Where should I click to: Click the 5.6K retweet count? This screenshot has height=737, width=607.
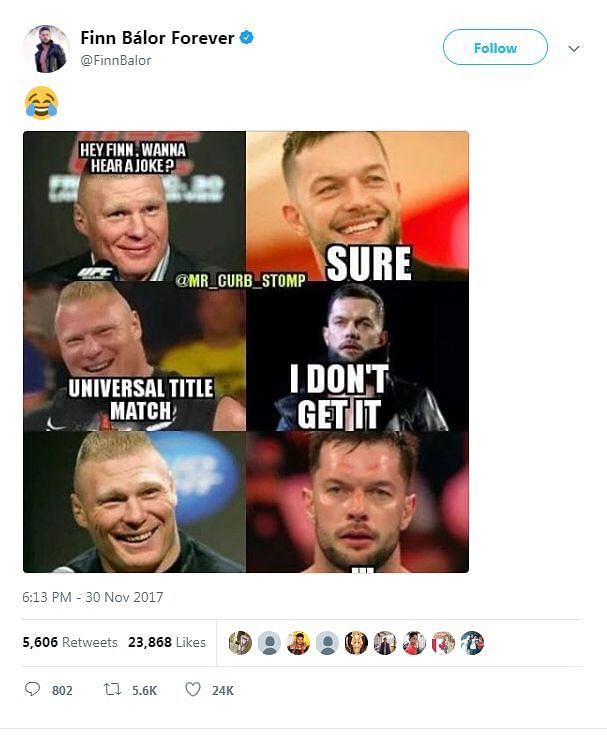click(144, 690)
